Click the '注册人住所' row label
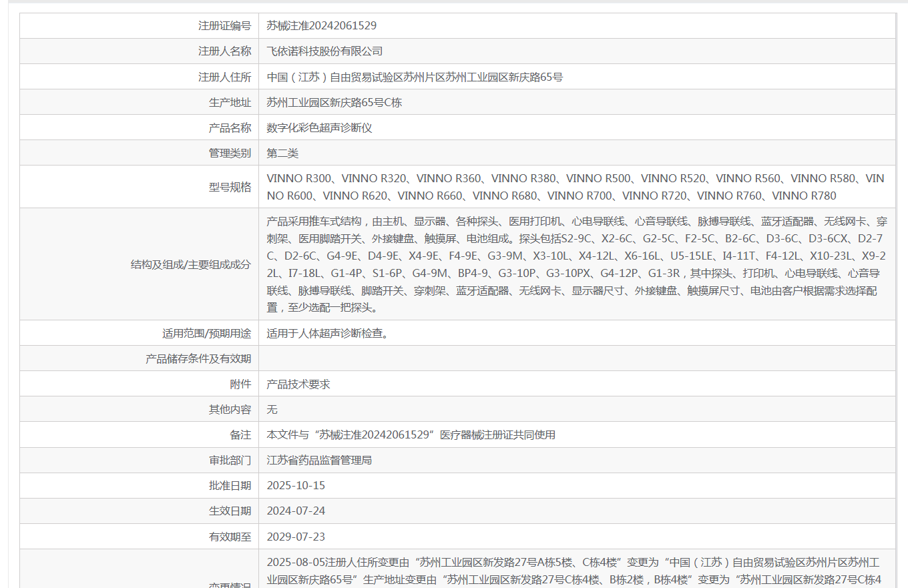This screenshot has width=908, height=588. 224,77
